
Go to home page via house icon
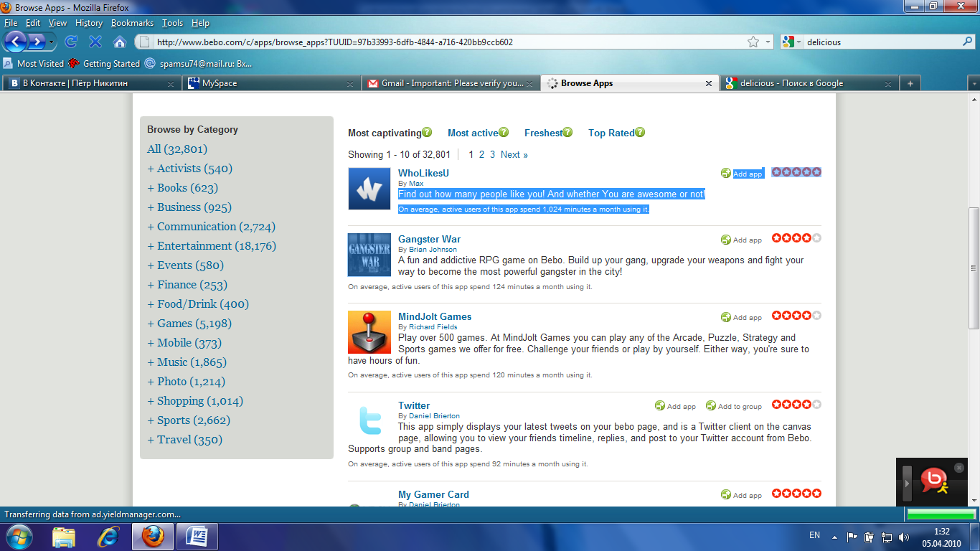[x=120, y=42]
